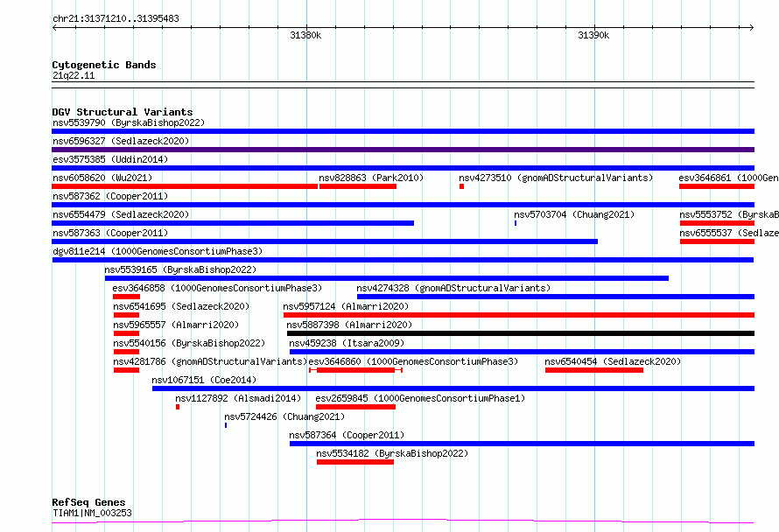Image resolution: width=779 pixels, height=532 pixels.
Task: Click the esv3646858 variant label
Action: [217, 288]
